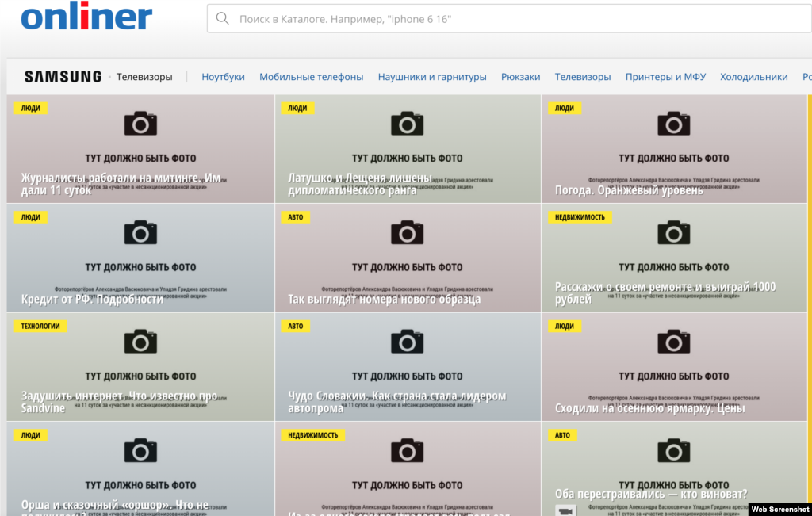This screenshot has height=516, width=812.
Task: Click the search magnifier icon
Action: click(x=223, y=19)
